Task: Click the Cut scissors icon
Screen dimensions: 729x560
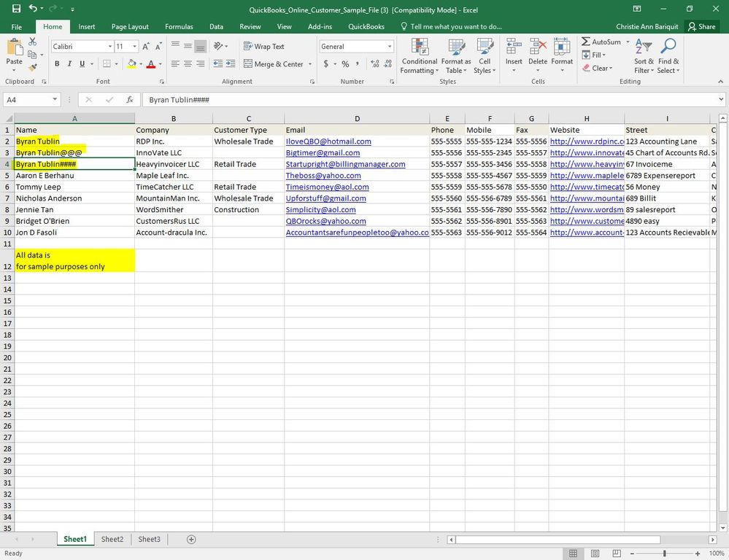Action: 32,42
